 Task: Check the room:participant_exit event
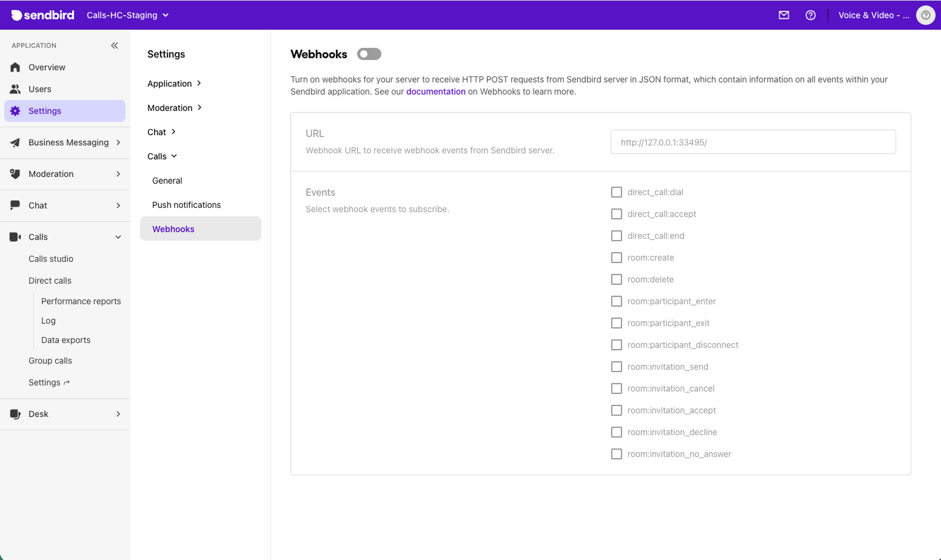617,323
